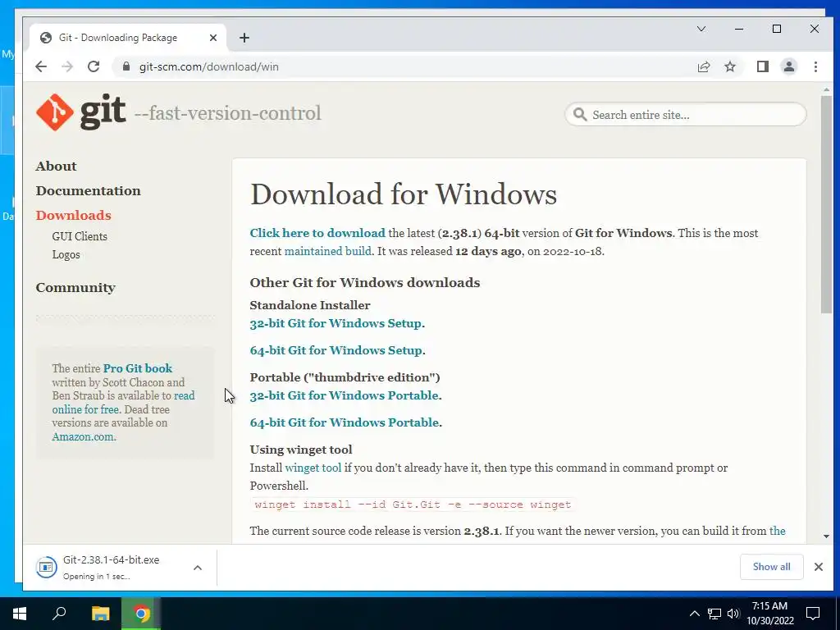Viewport: 840px width, 630px height.
Task: Click the Git diamond logo
Action: pyautogui.click(x=55, y=112)
